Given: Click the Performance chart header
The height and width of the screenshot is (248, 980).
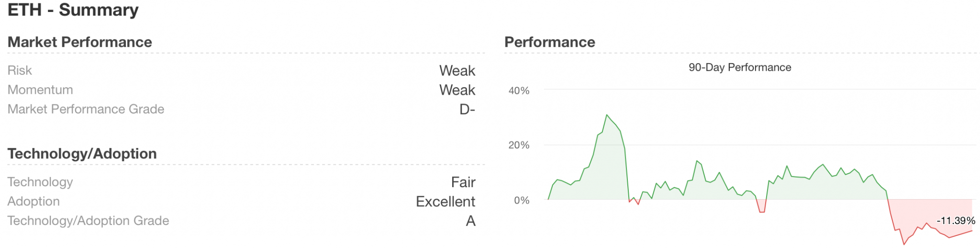Looking at the screenshot, I should pyautogui.click(x=550, y=42).
